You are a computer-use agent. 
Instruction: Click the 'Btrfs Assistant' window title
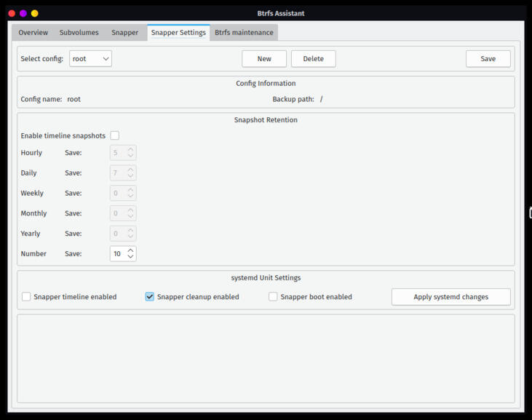pos(281,14)
